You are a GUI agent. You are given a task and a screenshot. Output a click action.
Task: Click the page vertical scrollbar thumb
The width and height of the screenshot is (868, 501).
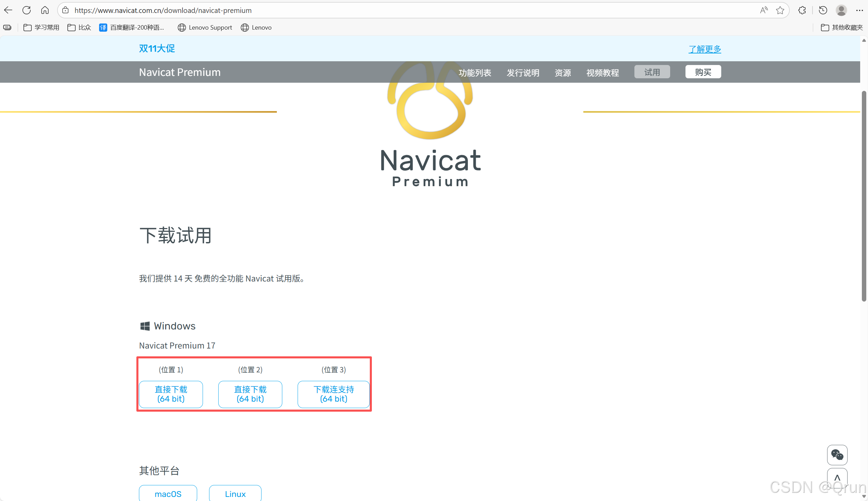[x=864, y=196]
